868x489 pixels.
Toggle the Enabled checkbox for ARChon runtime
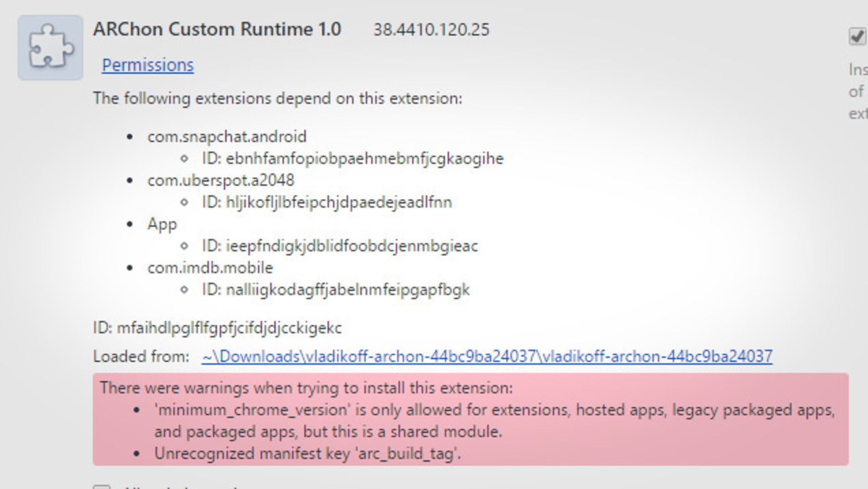coord(857,36)
